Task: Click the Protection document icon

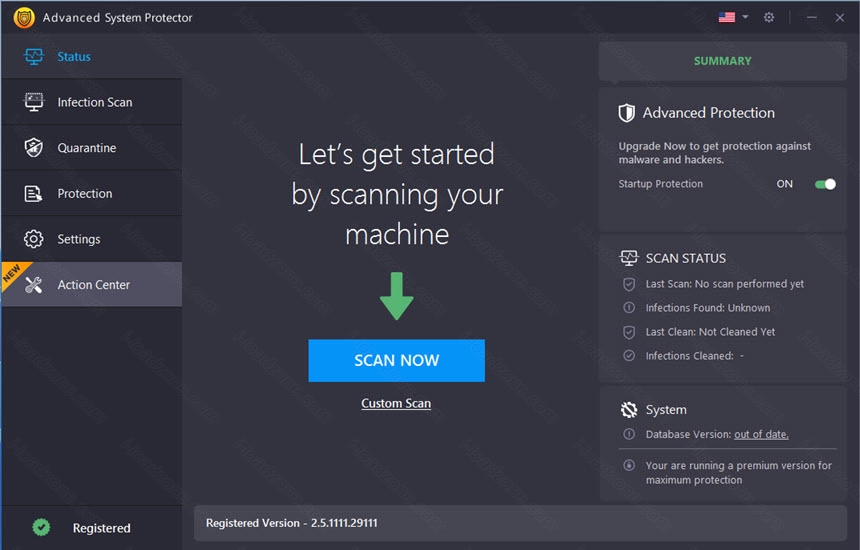Action: 33,194
